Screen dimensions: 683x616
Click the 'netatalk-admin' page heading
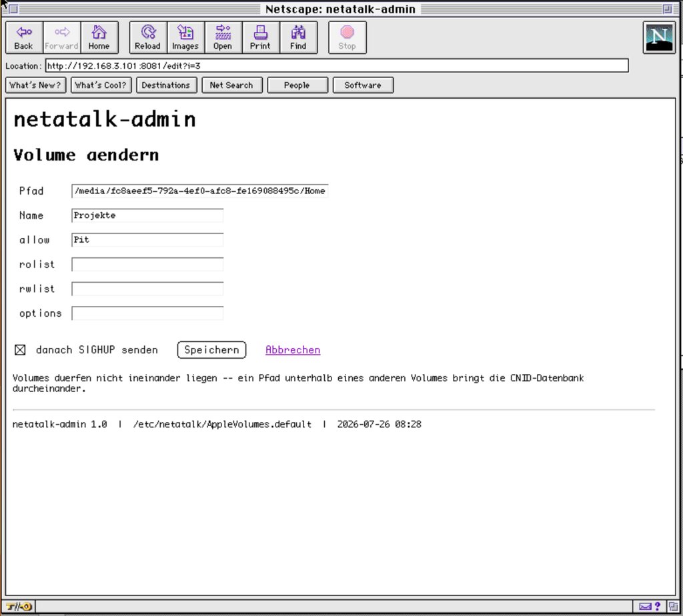coord(105,119)
